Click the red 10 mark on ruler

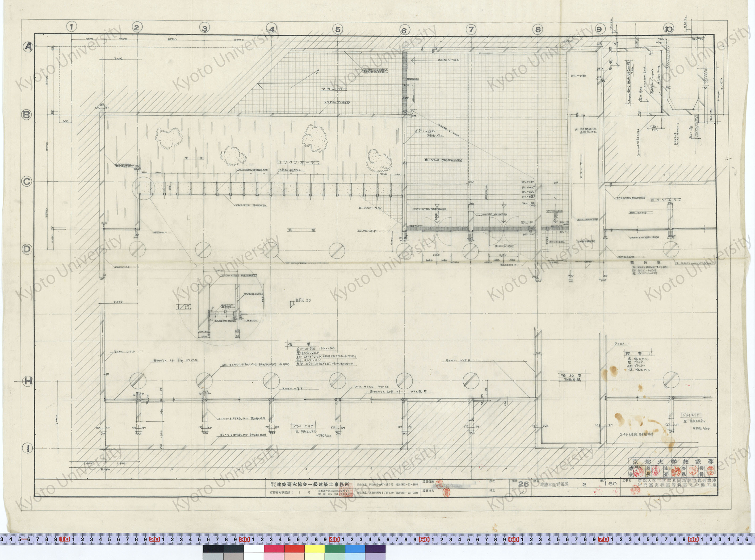click(65, 539)
